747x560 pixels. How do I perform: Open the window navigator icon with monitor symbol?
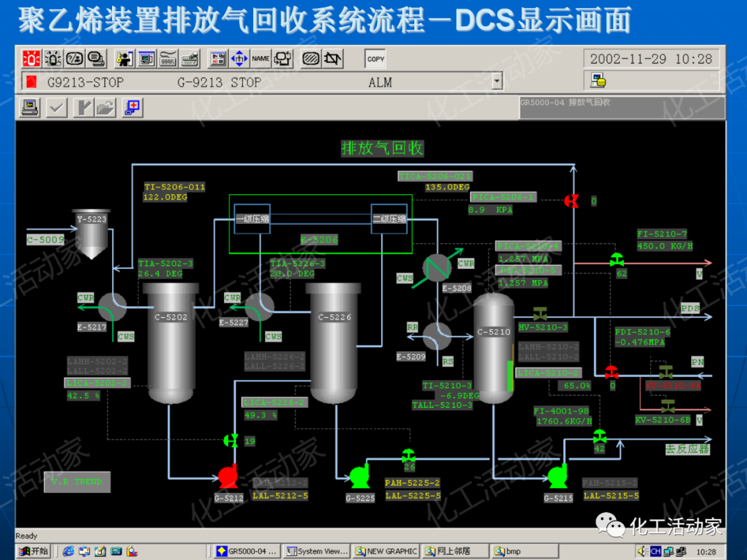[146, 59]
